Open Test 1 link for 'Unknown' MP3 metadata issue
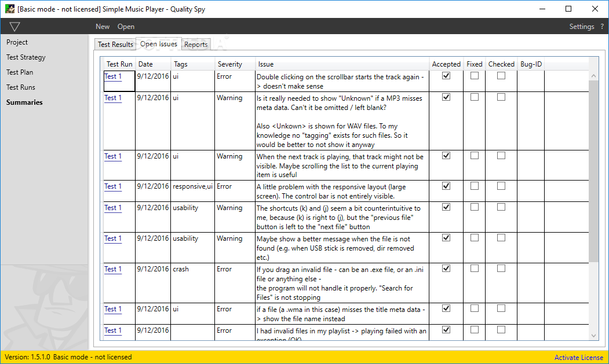Viewport: 609px width, 364px height. (112, 98)
